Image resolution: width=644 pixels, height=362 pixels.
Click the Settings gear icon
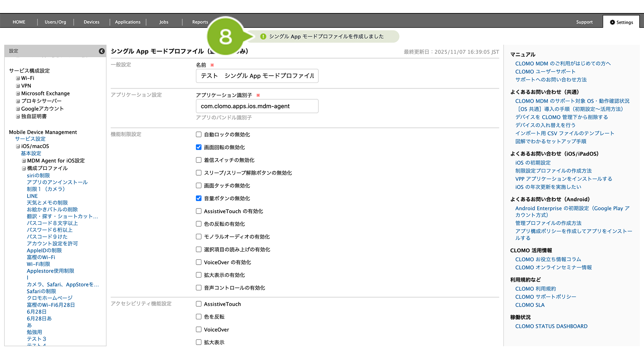coord(612,22)
